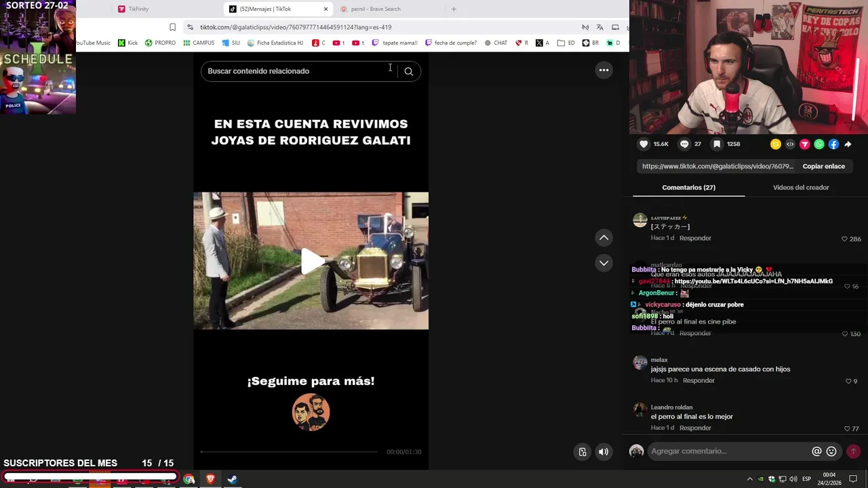Seek on the video progress bar

coord(290,451)
